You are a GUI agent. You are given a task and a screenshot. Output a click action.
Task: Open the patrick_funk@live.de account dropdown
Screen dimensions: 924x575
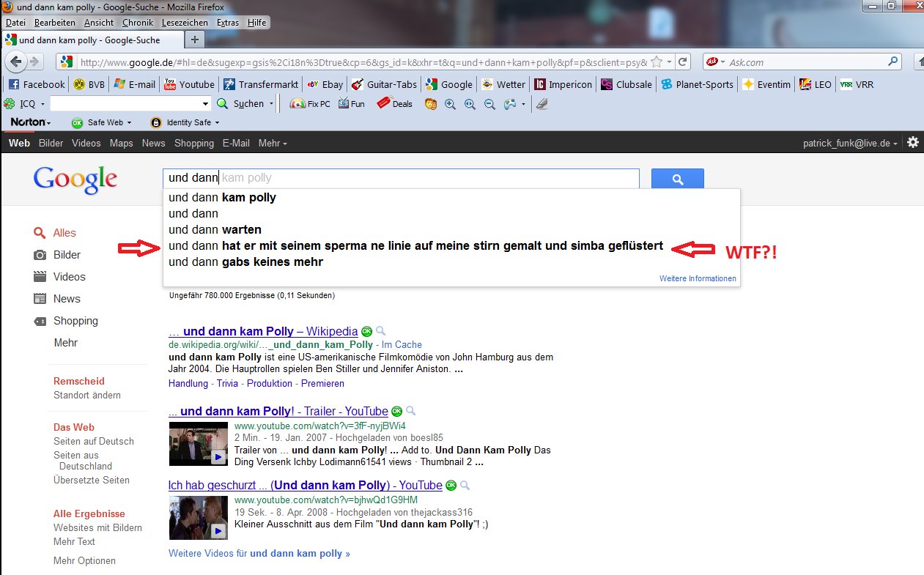850,144
